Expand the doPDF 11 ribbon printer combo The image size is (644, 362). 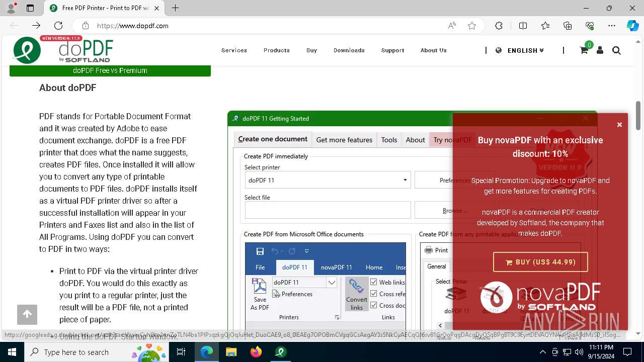pyautogui.click(x=332, y=283)
